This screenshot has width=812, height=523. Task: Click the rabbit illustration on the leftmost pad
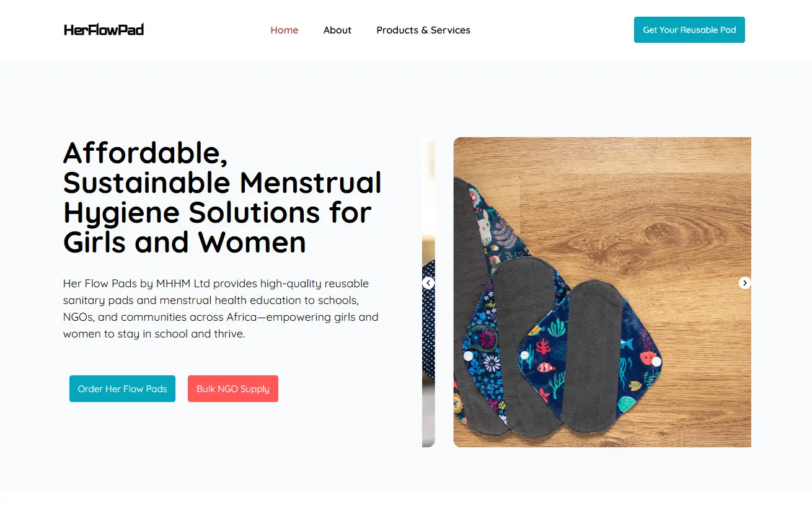coord(484,228)
